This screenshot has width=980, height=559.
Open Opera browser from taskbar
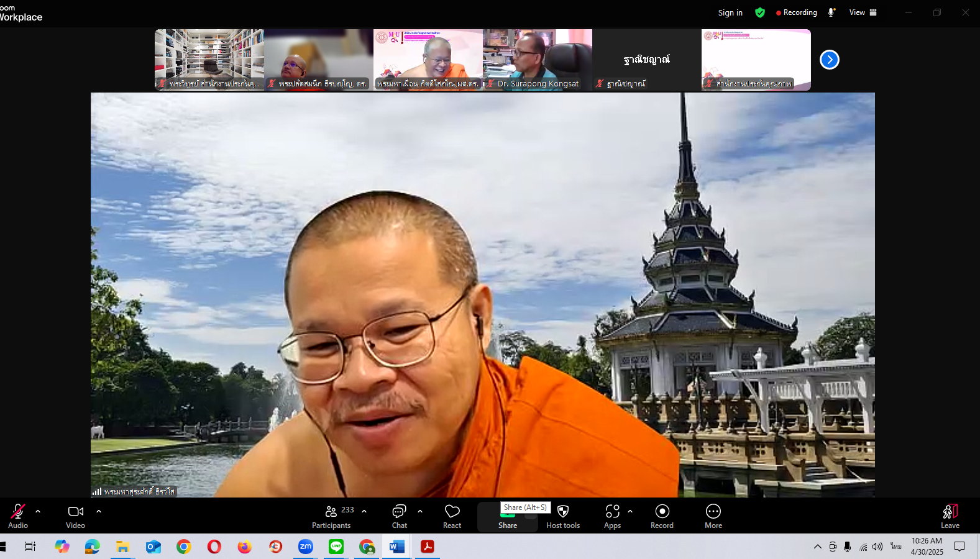tap(214, 547)
